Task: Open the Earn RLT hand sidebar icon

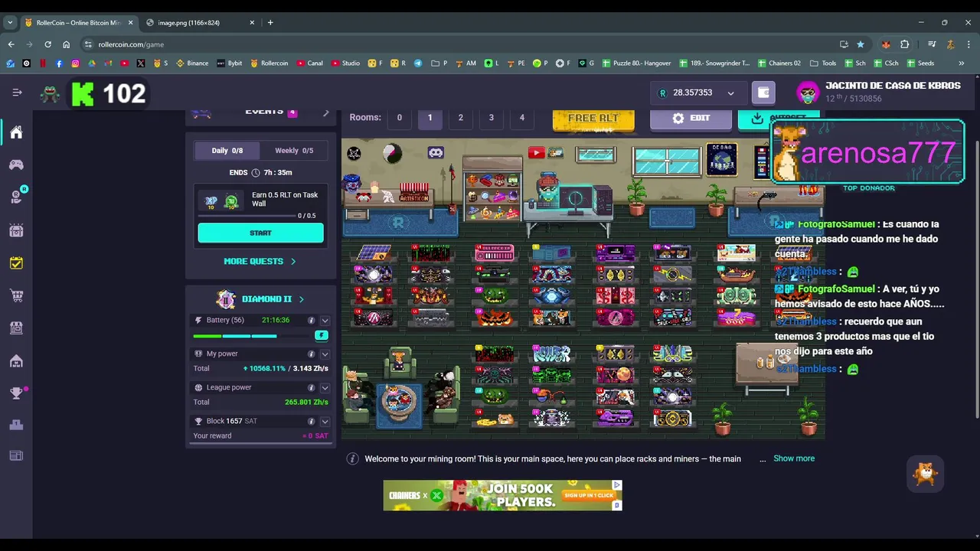Action: [16, 197]
